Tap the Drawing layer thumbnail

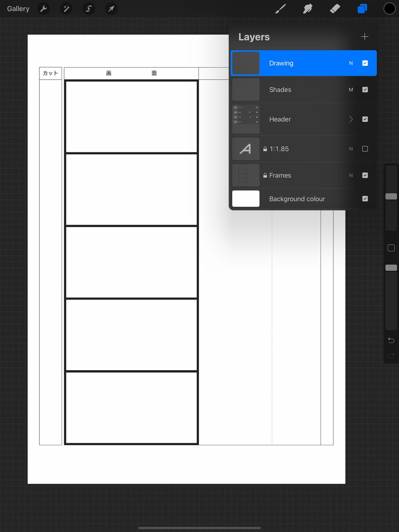pos(246,63)
